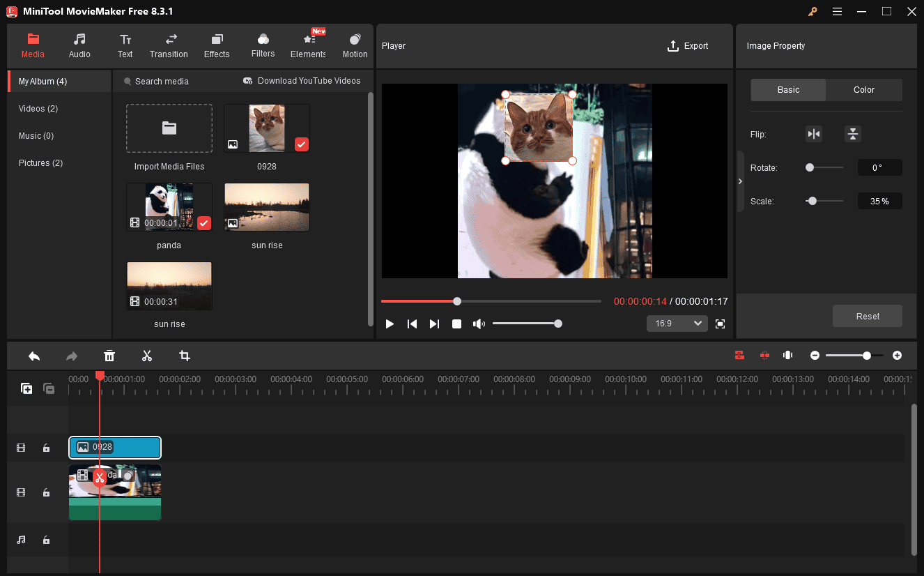The image size is (924, 576).
Task: Open the hamburger menu
Action: click(x=837, y=11)
